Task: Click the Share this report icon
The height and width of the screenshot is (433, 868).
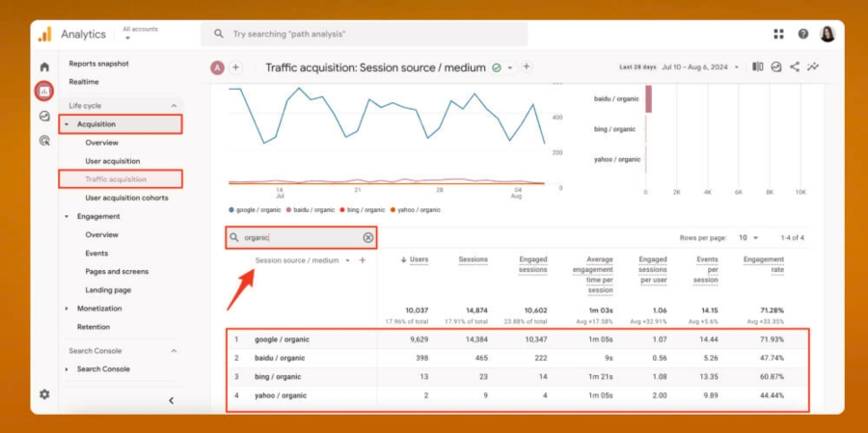Action: tap(795, 67)
